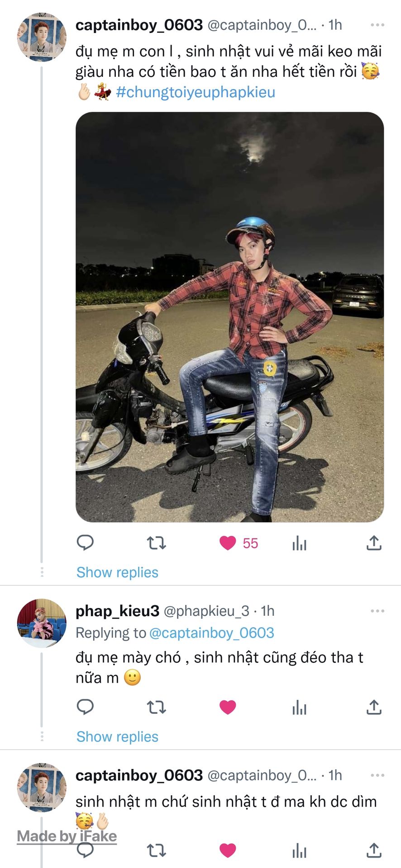The image size is (401, 868).
Task: Retweet phap_kieu3's reply
Action: [x=157, y=707]
